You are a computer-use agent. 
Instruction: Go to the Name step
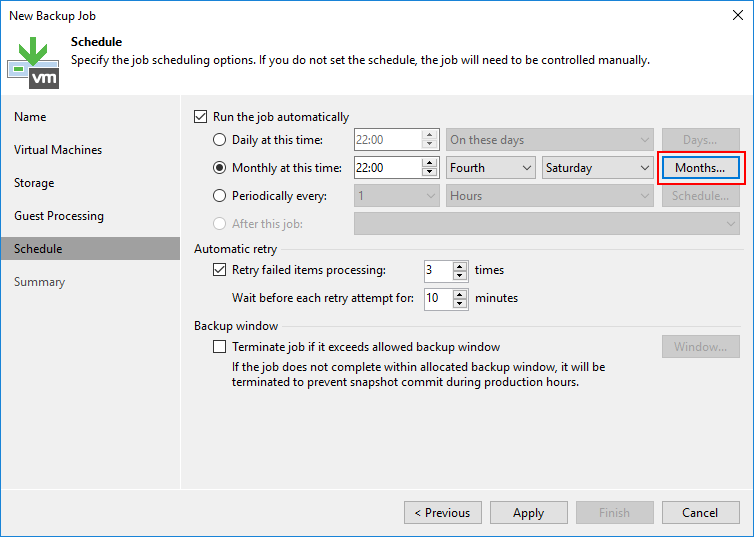pyautogui.click(x=30, y=117)
